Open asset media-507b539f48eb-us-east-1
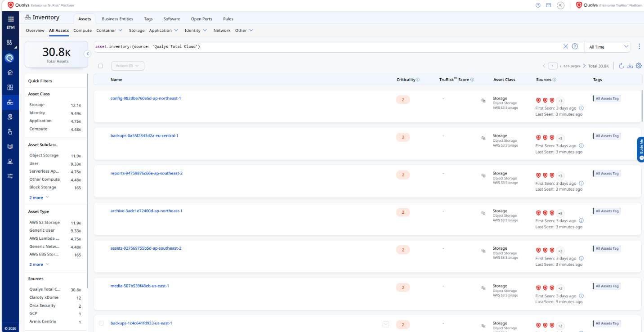Image resolution: width=644 pixels, height=332 pixels. coord(140,286)
